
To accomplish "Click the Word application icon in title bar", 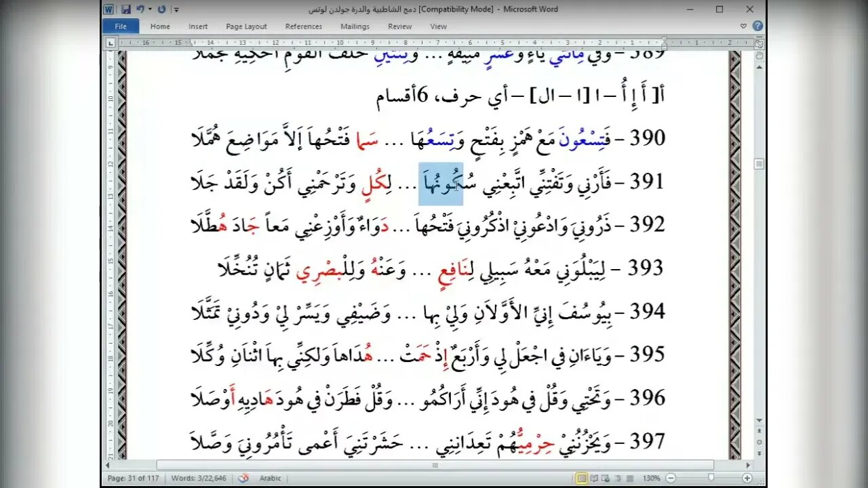I will (x=109, y=9).
